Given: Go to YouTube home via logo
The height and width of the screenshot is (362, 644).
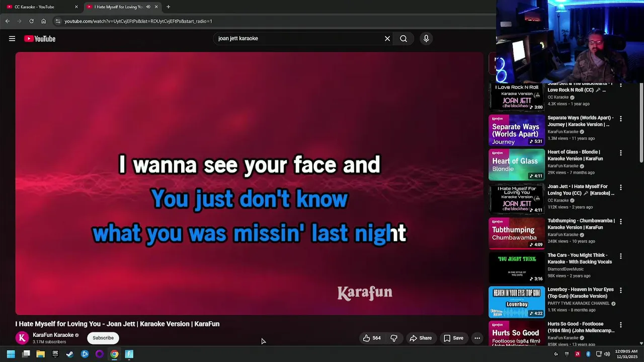Looking at the screenshot, I should point(40,39).
